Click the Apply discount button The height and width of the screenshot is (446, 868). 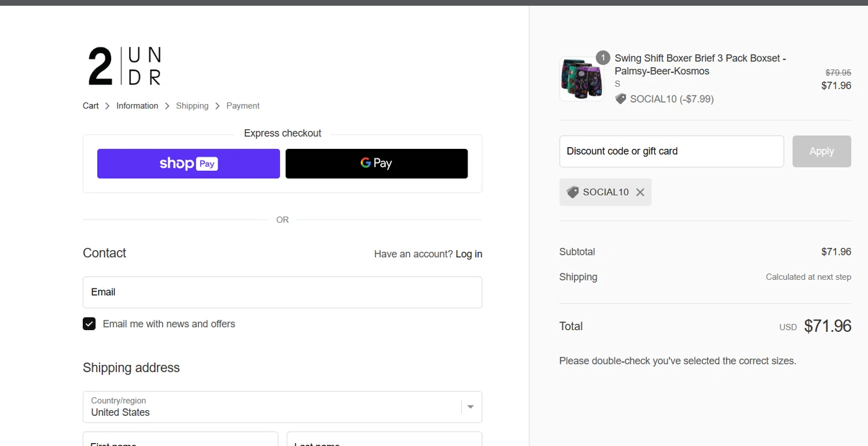pyautogui.click(x=822, y=151)
